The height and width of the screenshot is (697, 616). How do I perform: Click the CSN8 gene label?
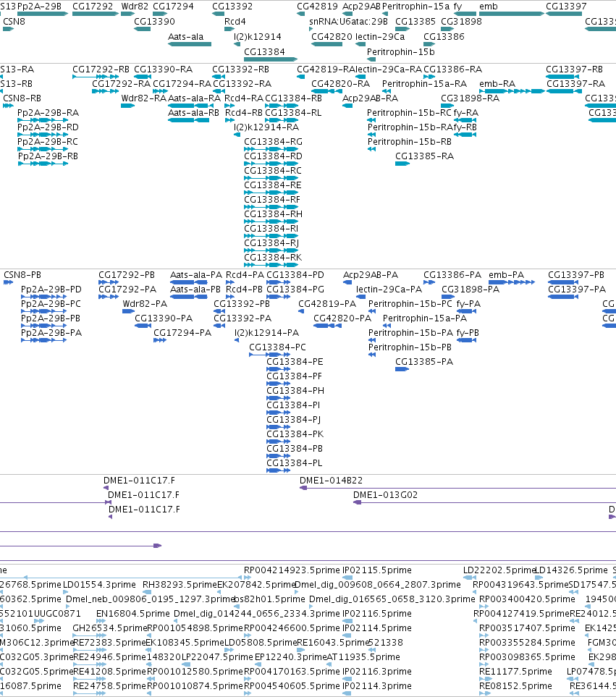(x=14, y=21)
